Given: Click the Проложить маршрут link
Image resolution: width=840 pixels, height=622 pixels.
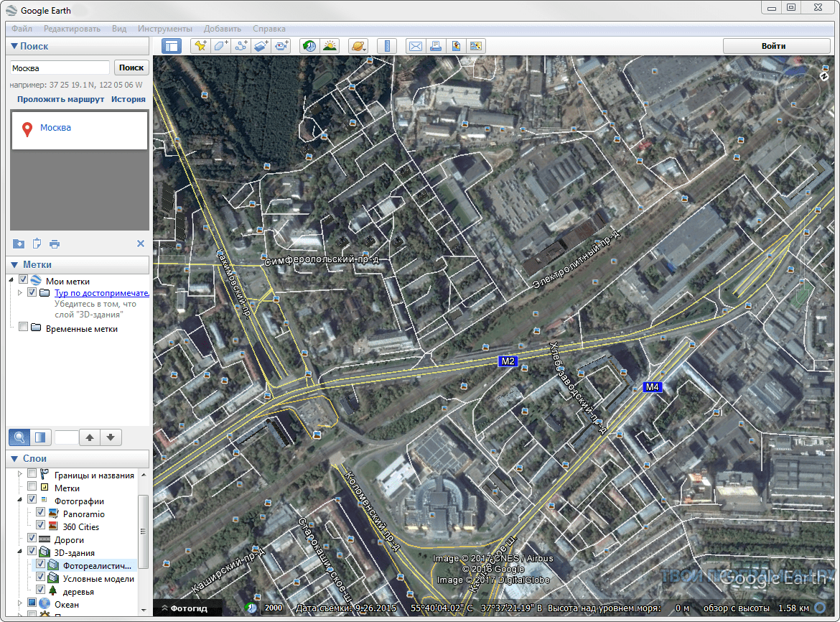Looking at the screenshot, I should pos(61,99).
